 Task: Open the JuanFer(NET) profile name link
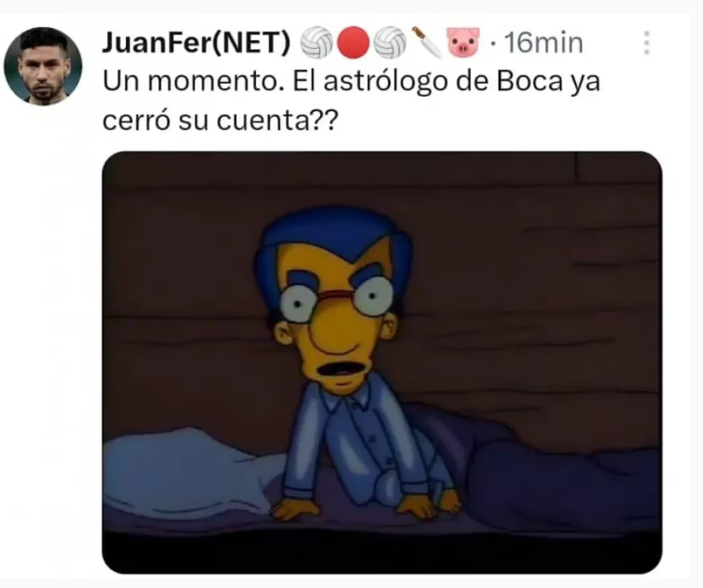pos(197,43)
